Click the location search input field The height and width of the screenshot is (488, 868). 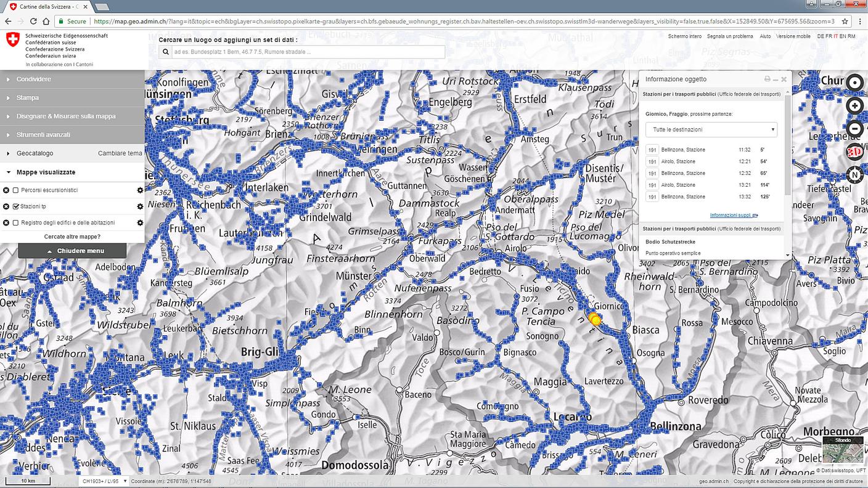coord(308,52)
